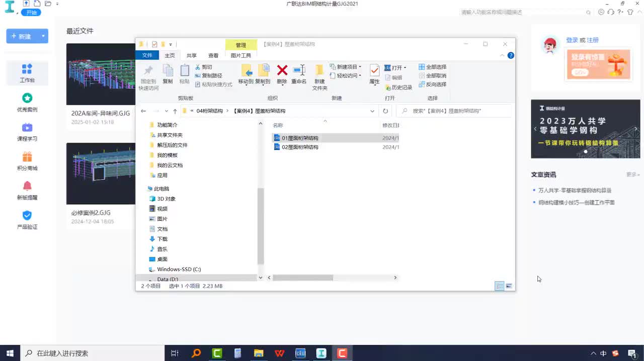
Task: Click 复制路径 in the ribbon
Action: click(x=208, y=75)
